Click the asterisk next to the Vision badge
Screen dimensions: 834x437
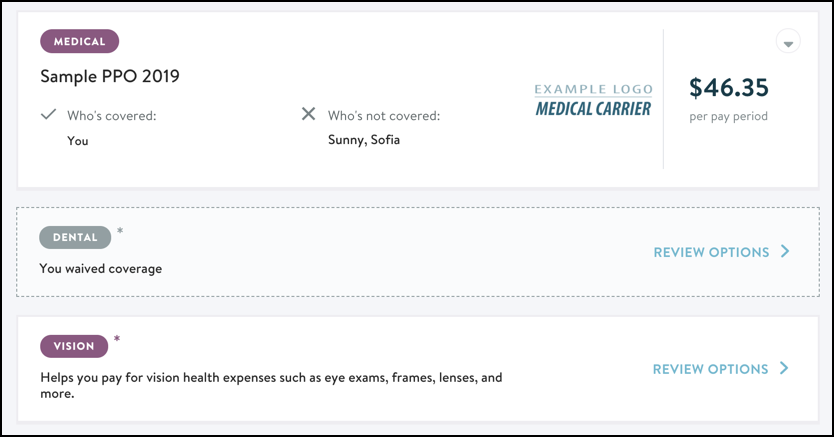coord(117,339)
